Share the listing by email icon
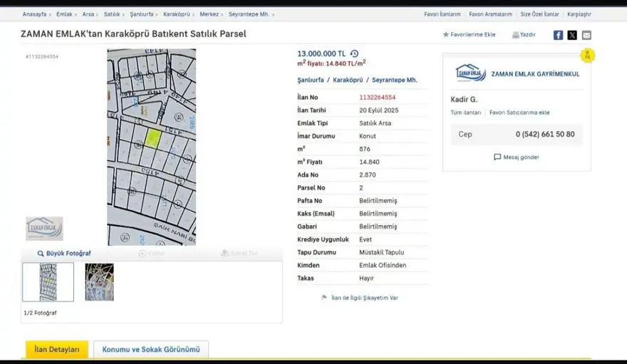The height and width of the screenshot is (364, 627). point(586,35)
